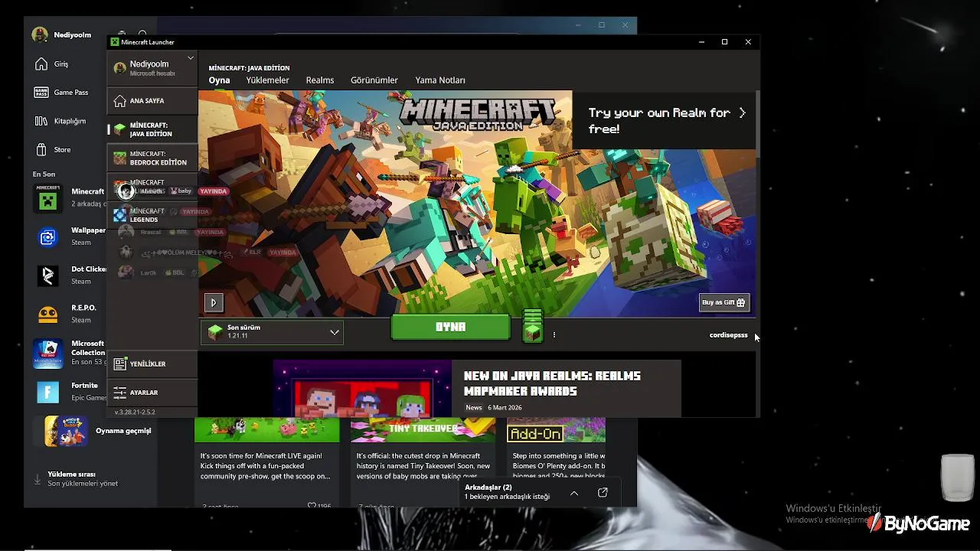Click the Minecraft Launcher title bar icon
Viewport: 980px width, 551px height.
[115, 42]
